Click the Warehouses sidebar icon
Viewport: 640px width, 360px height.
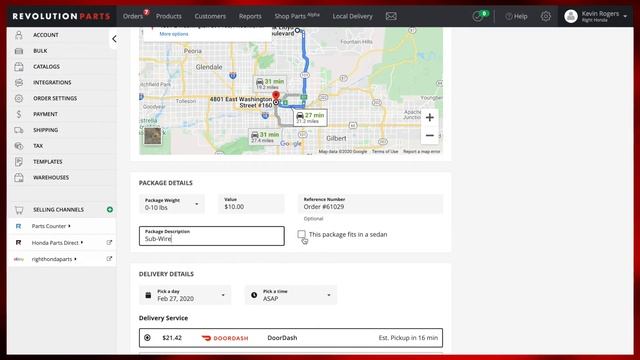coord(19,178)
